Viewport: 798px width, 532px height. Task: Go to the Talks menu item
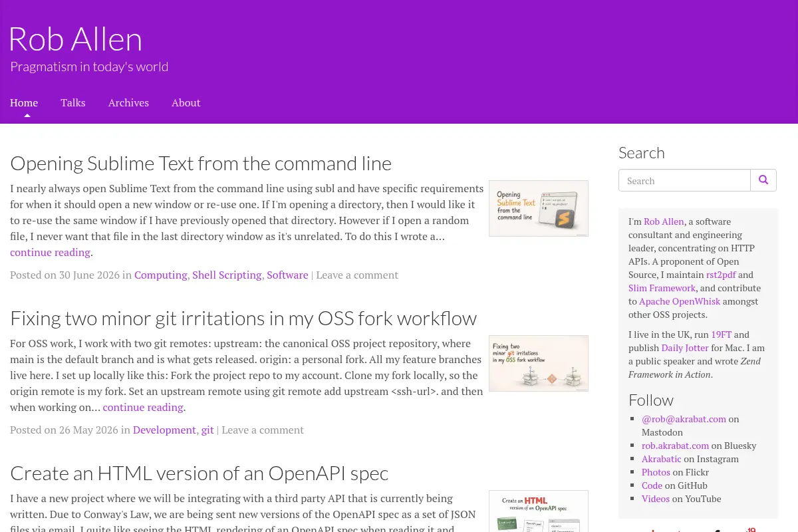coord(73,102)
